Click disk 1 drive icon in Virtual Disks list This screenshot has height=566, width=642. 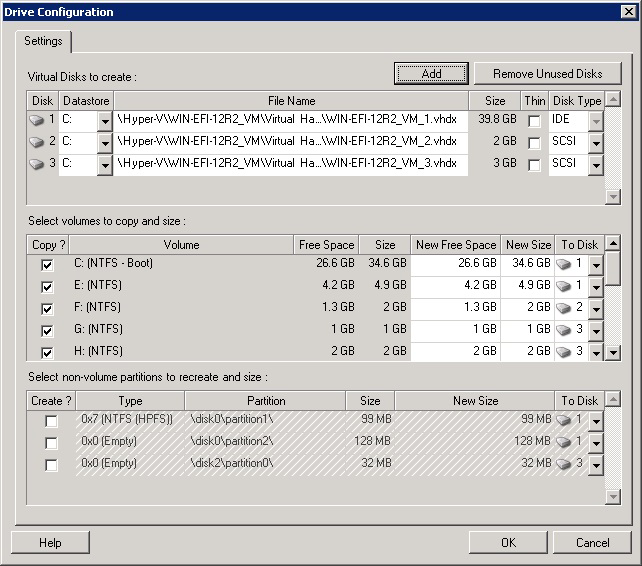[38, 120]
